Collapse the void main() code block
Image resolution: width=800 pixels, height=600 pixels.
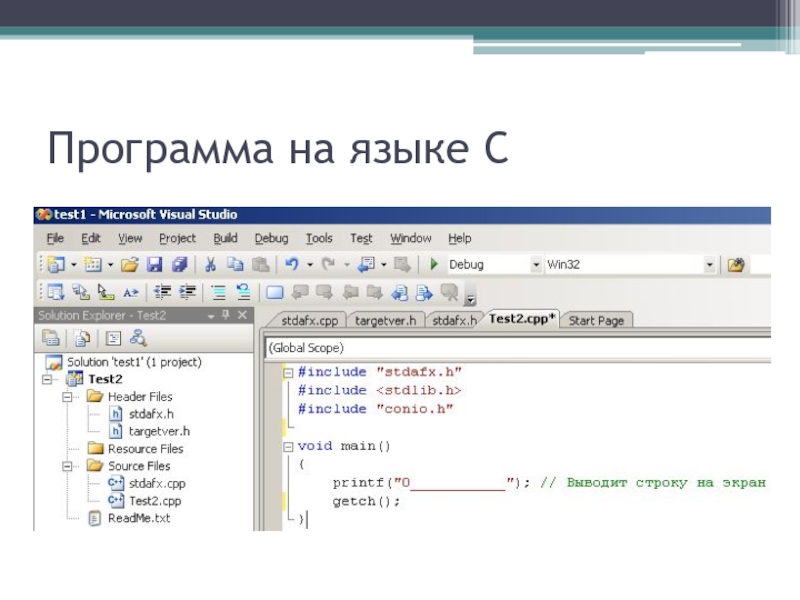(x=290, y=446)
